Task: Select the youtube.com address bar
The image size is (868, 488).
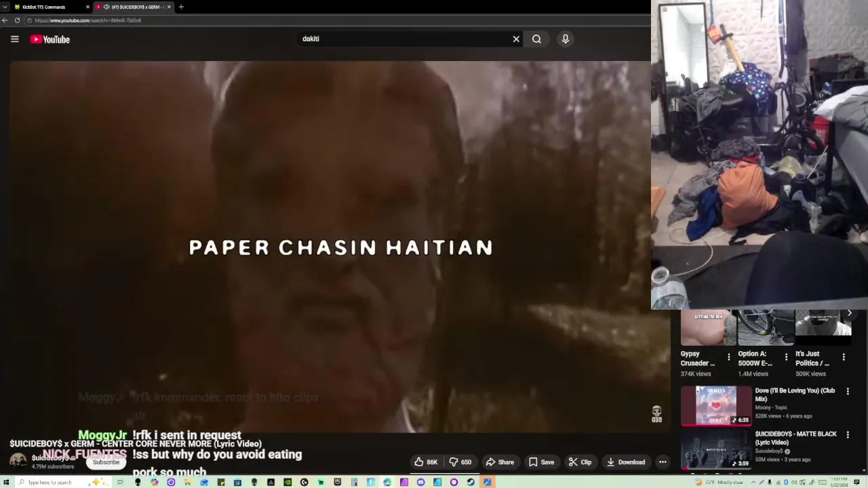Action: point(336,20)
